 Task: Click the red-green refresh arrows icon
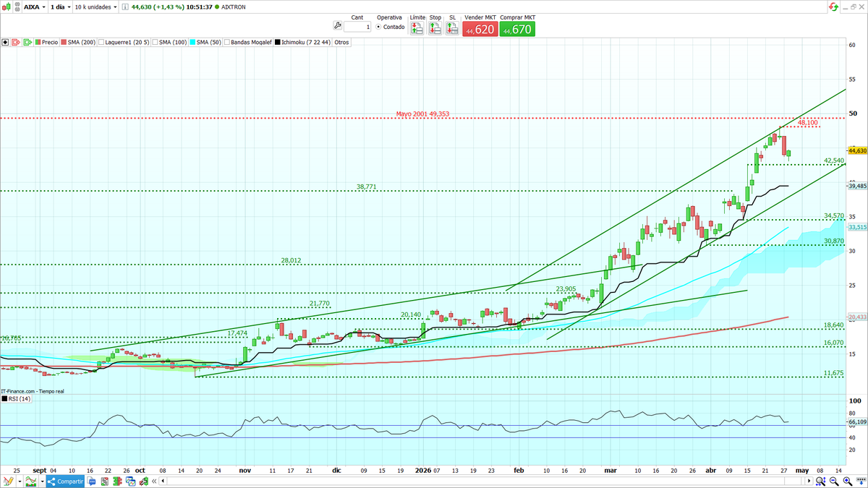833,7
